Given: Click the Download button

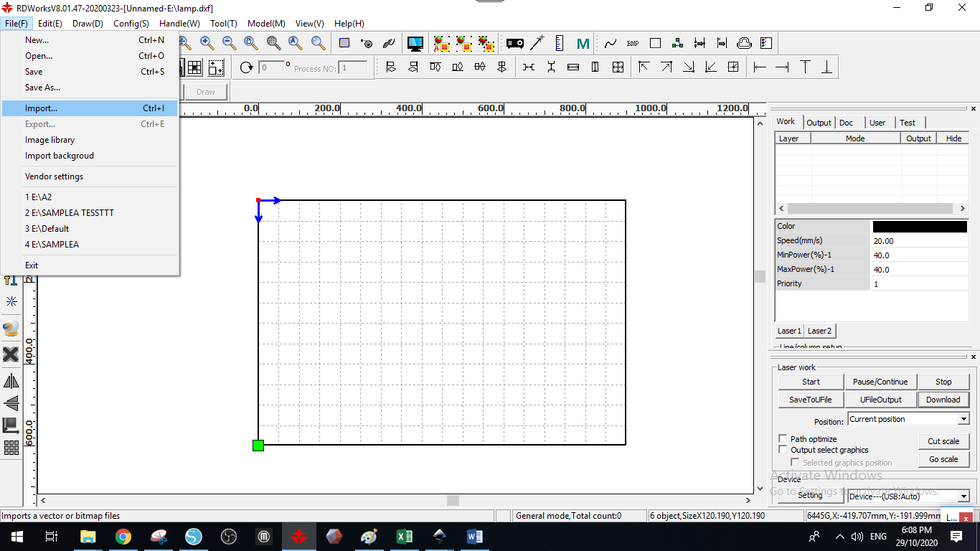Looking at the screenshot, I should click(943, 400).
